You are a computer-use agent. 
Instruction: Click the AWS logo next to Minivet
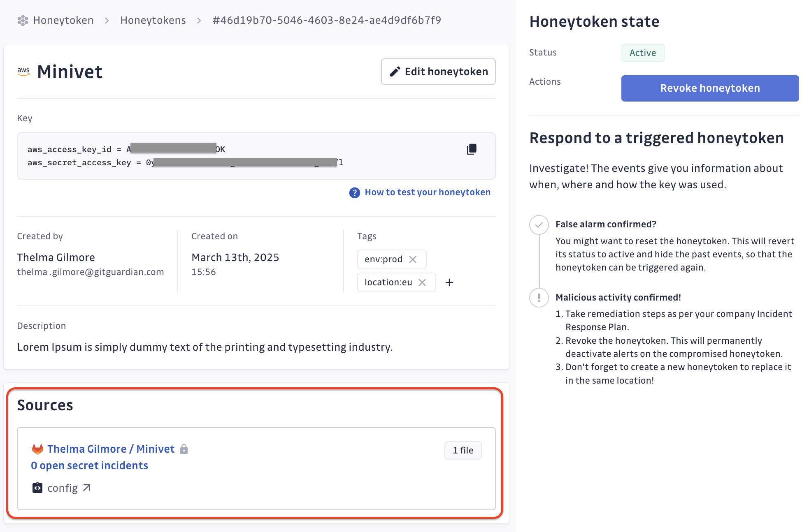coord(23,72)
